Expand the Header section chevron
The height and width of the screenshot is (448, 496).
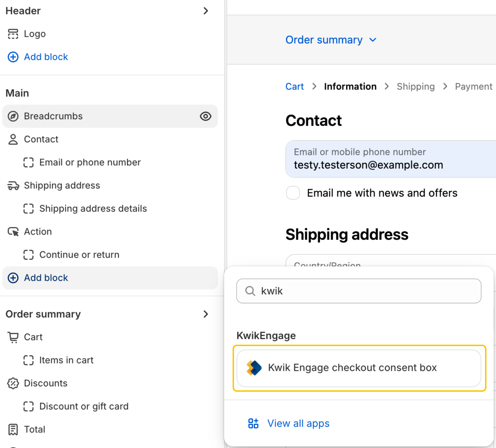tap(206, 11)
